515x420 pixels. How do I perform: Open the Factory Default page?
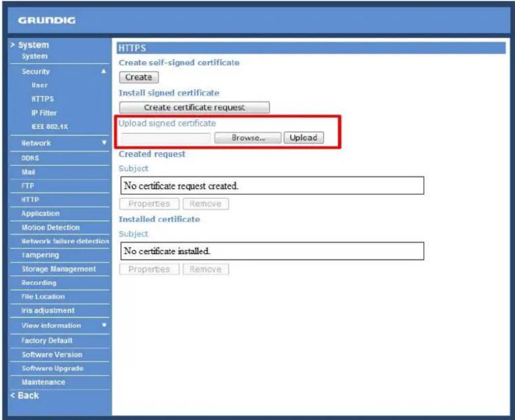coord(47,341)
